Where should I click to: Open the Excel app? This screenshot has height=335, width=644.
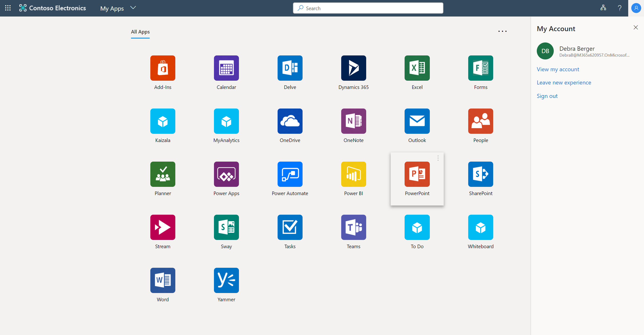point(417,68)
